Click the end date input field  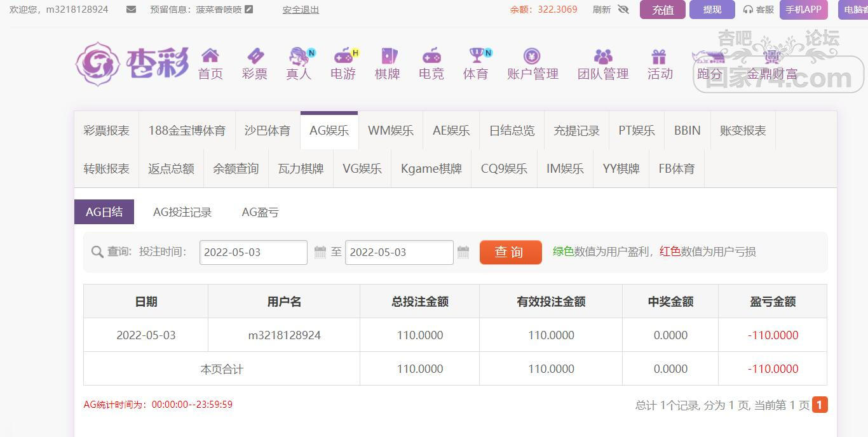click(x=399, y=252)
